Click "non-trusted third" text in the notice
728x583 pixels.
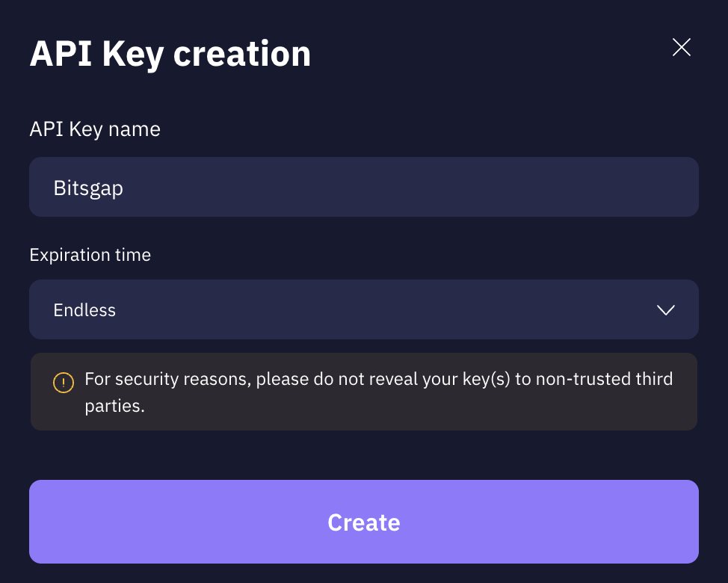[x=605, y=379]
